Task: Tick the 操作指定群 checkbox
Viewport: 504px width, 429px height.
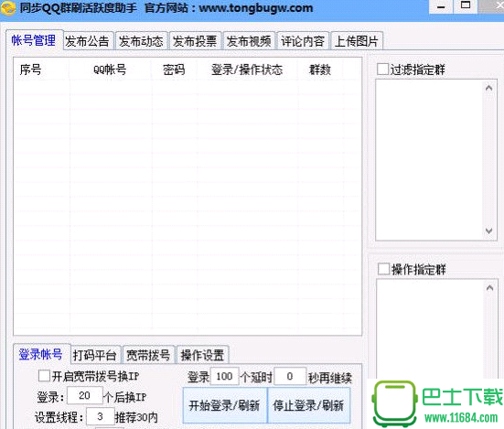Action: click(383, 269)
